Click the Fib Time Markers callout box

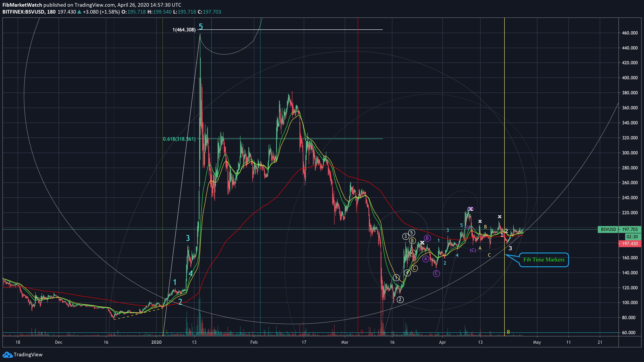(x=544, y=260)
